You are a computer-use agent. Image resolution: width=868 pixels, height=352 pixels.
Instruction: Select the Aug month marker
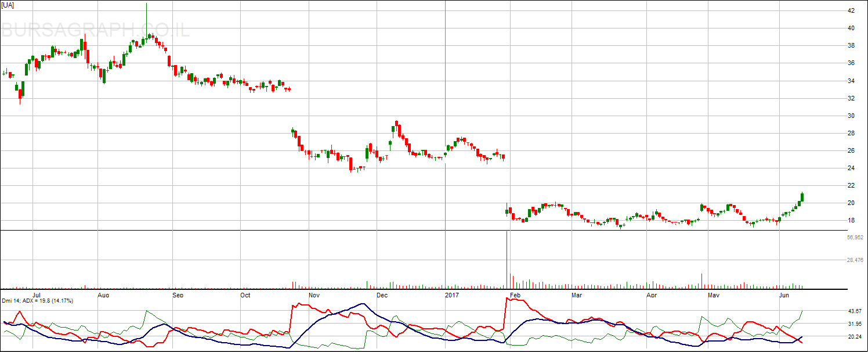tap(103, 295)
